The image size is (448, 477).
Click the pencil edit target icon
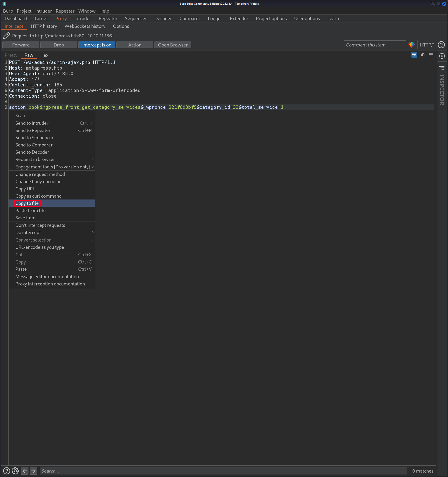(x=7, y=36)
